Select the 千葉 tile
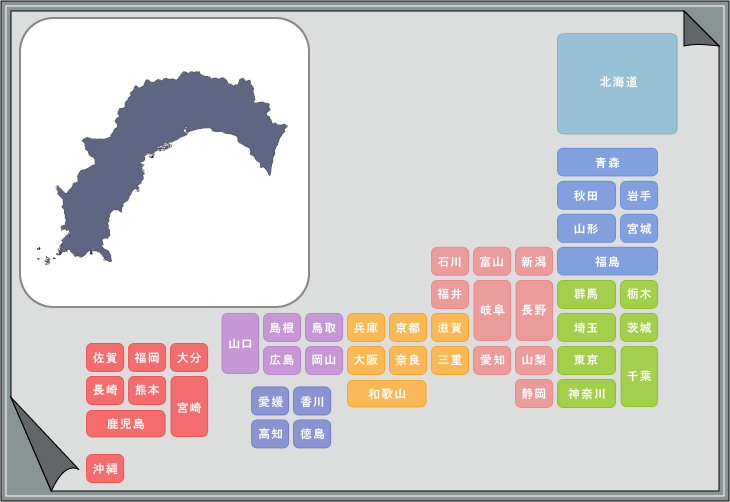This screenshot has height=502, width=730. 639,376
